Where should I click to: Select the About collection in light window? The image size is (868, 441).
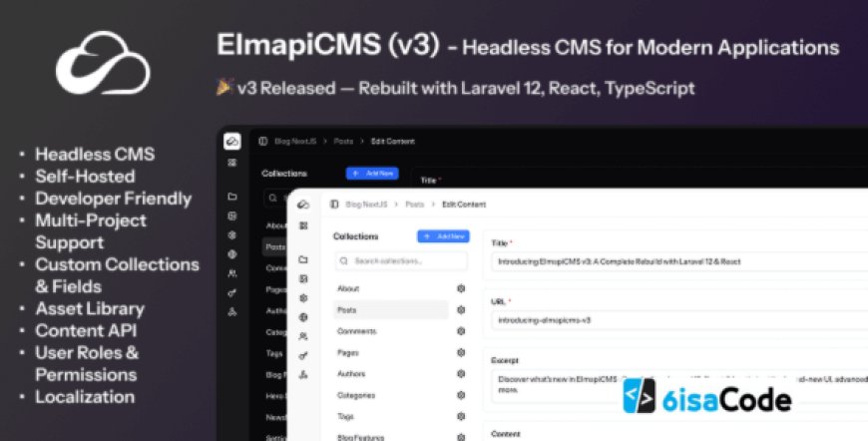[348, 288]
